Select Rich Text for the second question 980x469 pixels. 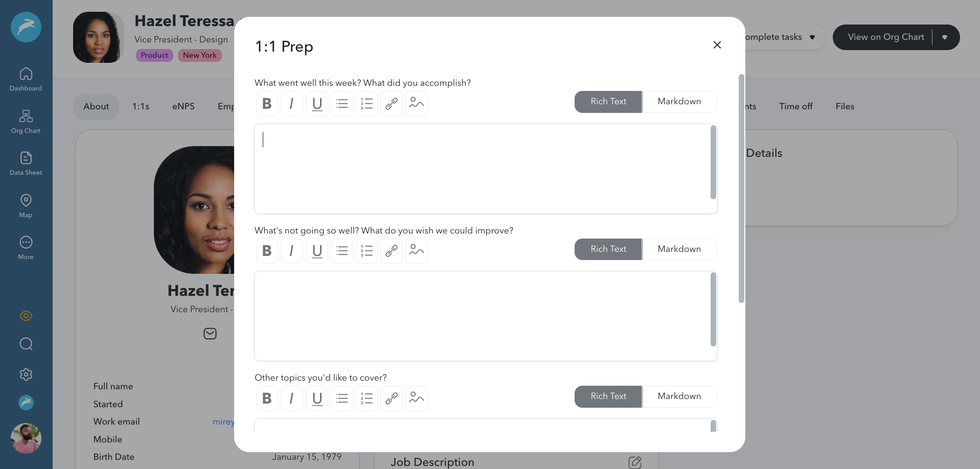(608, 249)
